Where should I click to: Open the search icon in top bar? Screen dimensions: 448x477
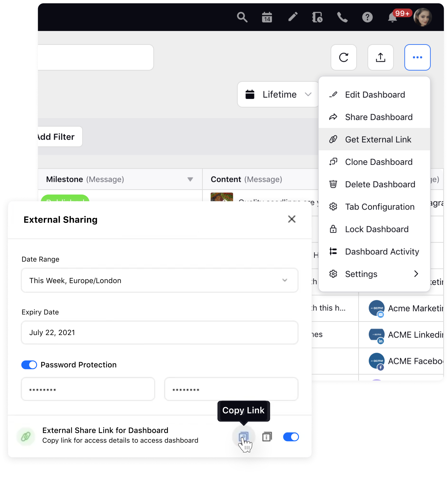(x=242, y=17)
